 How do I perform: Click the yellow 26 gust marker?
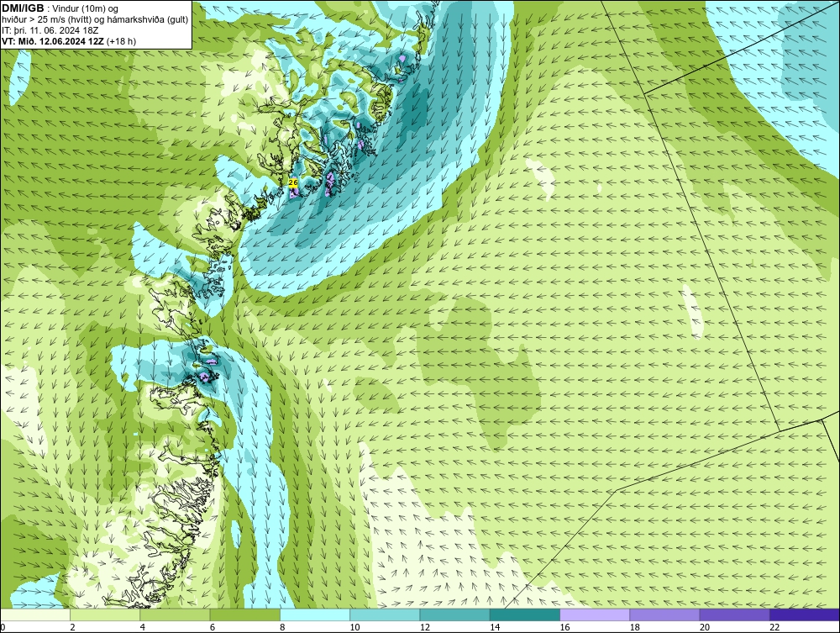click(x=293, y=182)
